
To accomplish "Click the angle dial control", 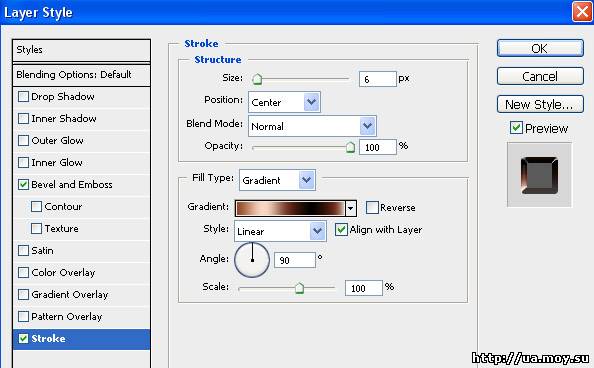I will pos(252,260).
